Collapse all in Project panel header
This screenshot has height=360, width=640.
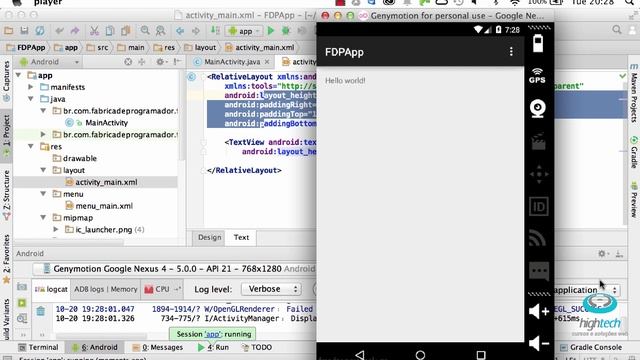pos(142,62)
